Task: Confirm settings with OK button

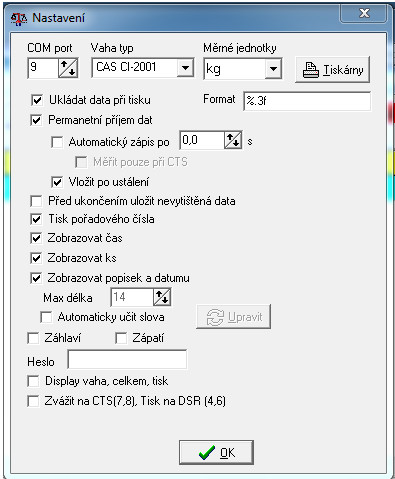Action: point(216,452)
